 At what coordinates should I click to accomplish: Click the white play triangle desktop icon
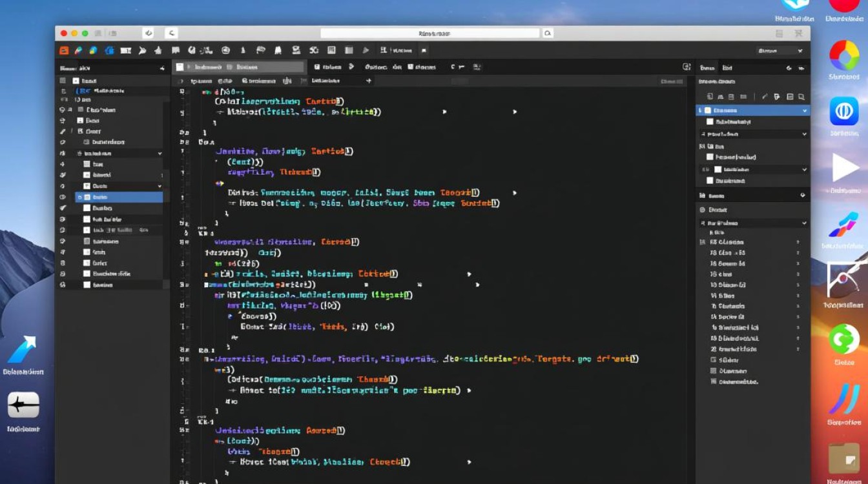tap(844, 168)
